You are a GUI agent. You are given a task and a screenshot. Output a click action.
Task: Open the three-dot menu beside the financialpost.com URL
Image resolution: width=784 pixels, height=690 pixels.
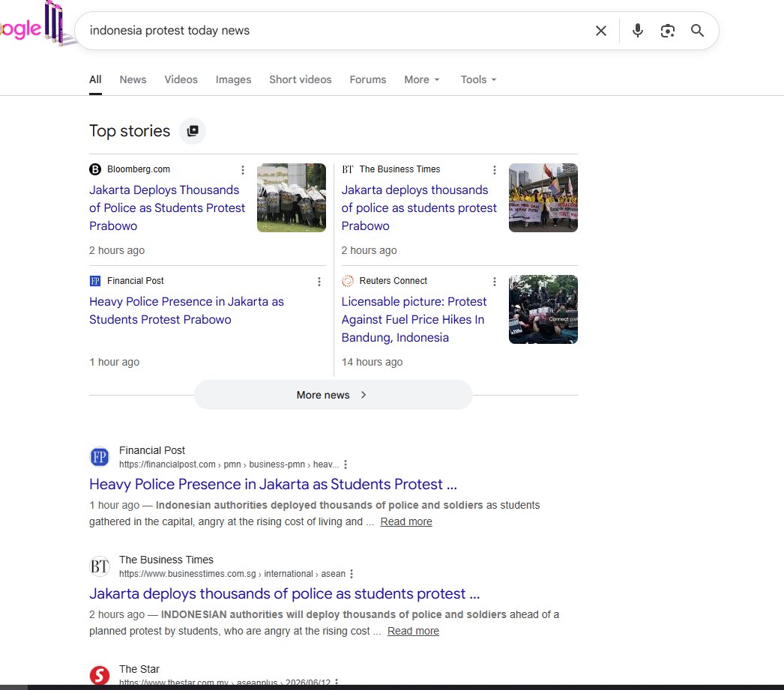346,464
